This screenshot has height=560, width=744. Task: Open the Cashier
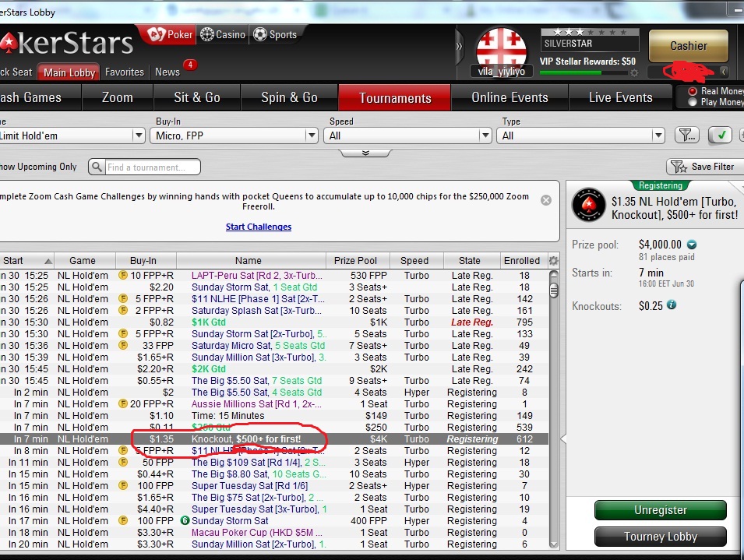click(x=689, y=46)
